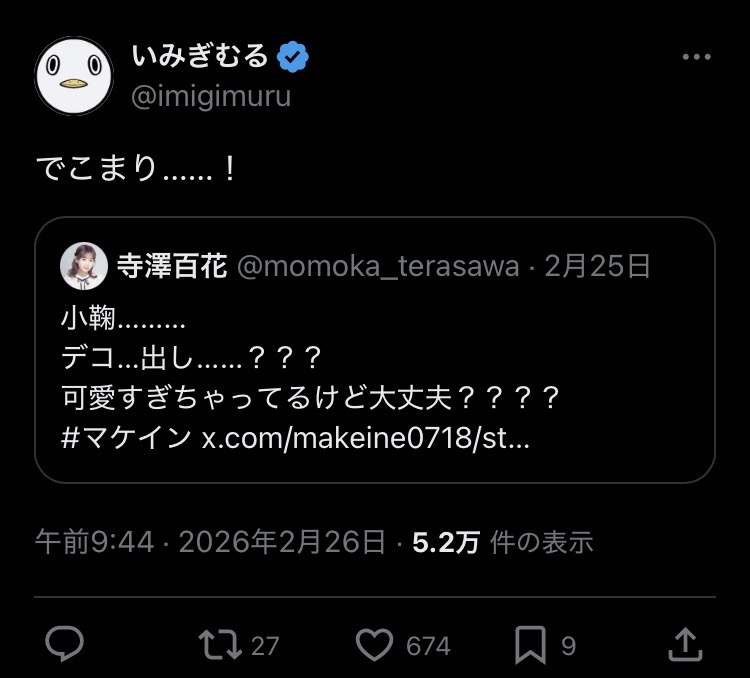The width and height of the screenshot is (750, 678).
Task: Click the いみぎむる display name
Action: pos(200,57)
